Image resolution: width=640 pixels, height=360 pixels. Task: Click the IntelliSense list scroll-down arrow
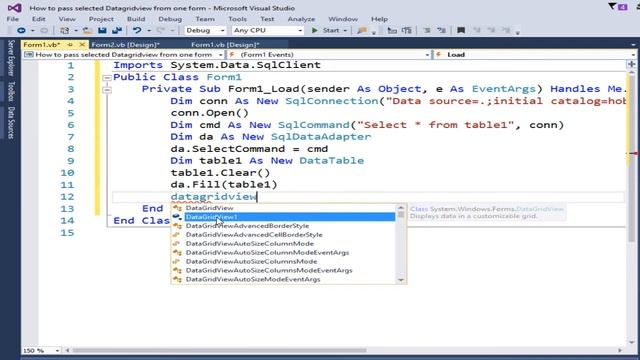click(x=401, y=280)
